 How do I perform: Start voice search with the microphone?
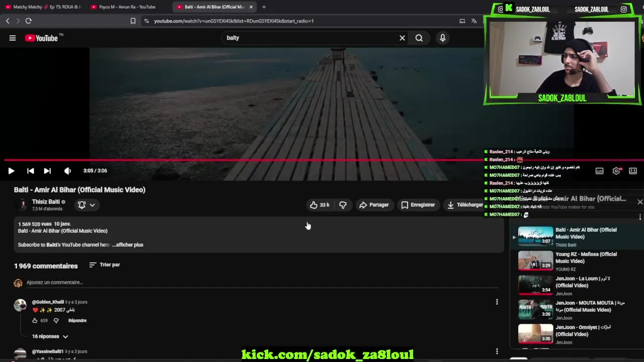click(x=443, y=38)
